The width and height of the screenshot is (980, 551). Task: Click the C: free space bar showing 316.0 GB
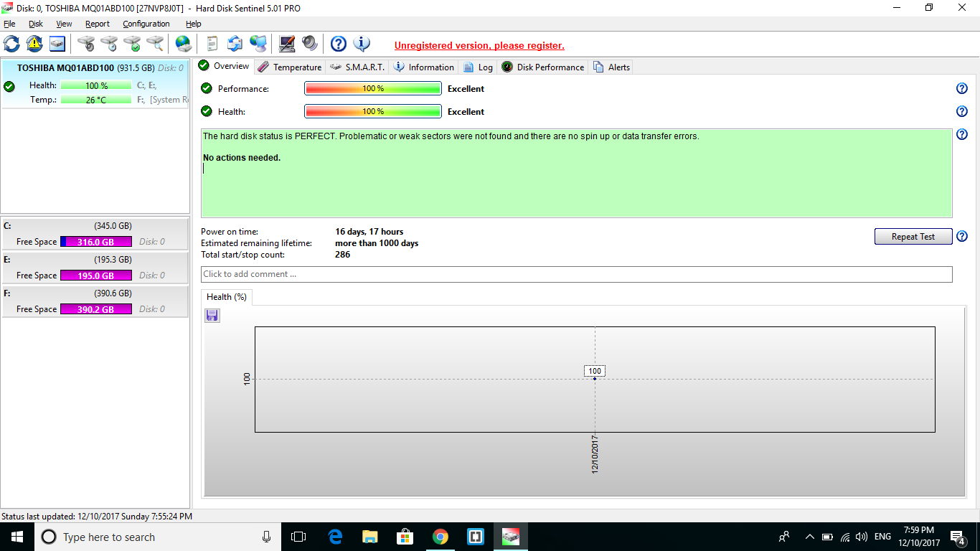(x=96, y=242)
